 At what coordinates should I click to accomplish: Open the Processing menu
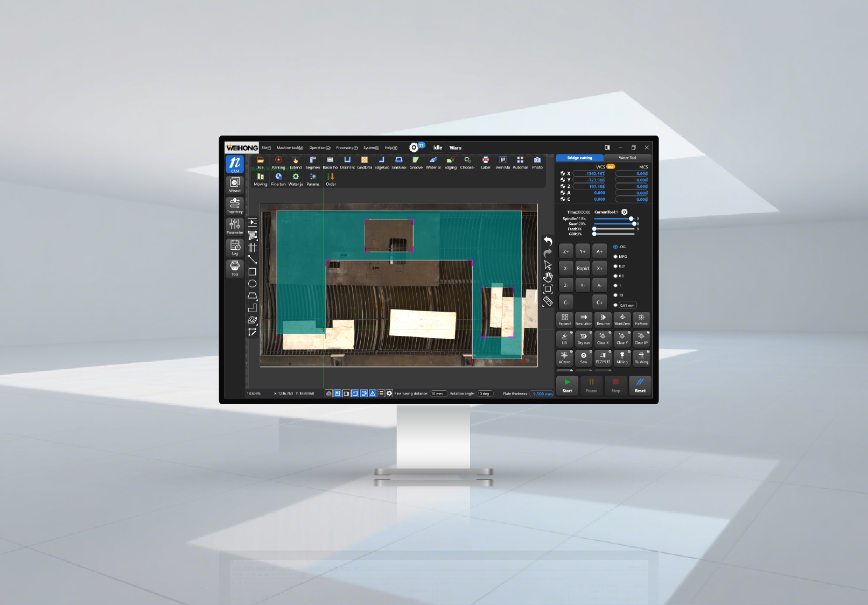[347, 148]
